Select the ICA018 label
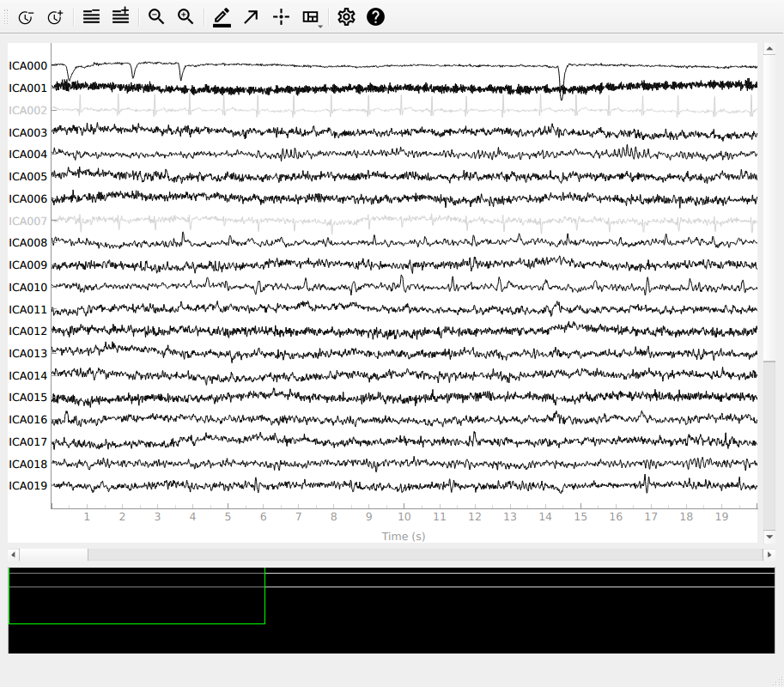Viewport: 784px width, 687px height. 28,464
